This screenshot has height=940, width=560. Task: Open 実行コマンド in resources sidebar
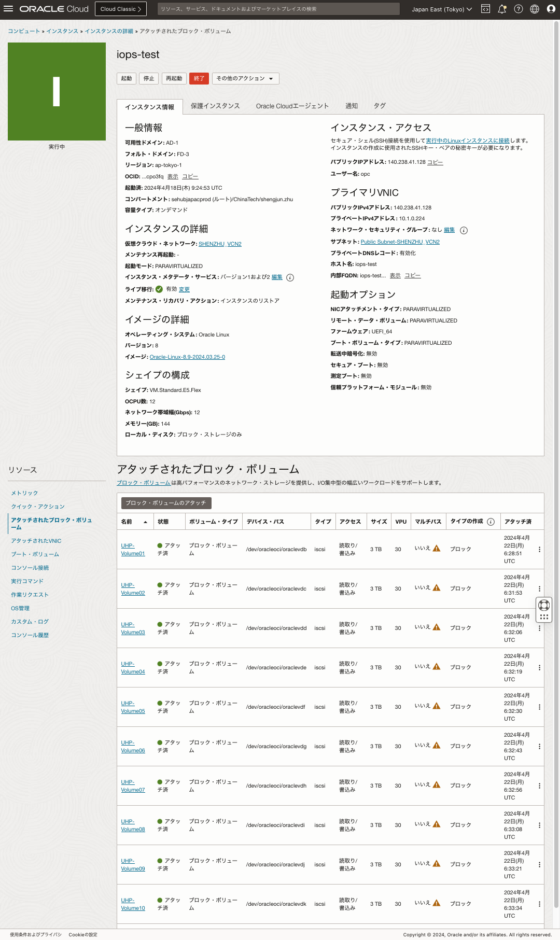coord(27,581)
